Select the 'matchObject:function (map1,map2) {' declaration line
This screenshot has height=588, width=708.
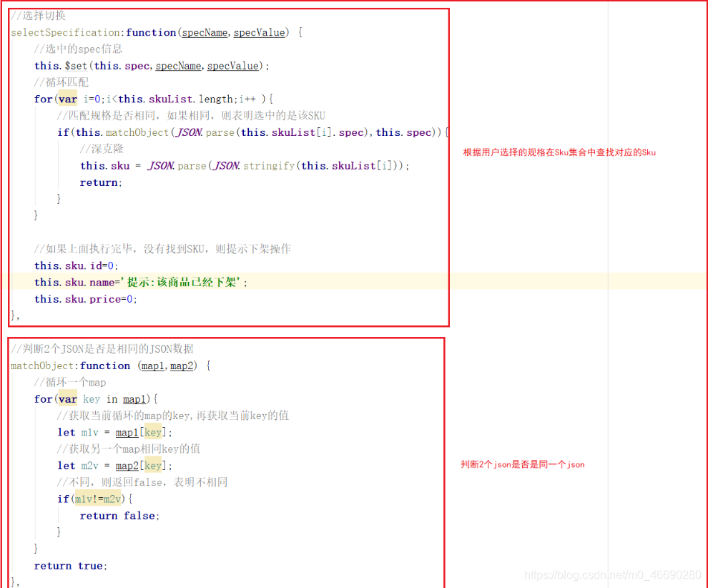pos(111,366)
